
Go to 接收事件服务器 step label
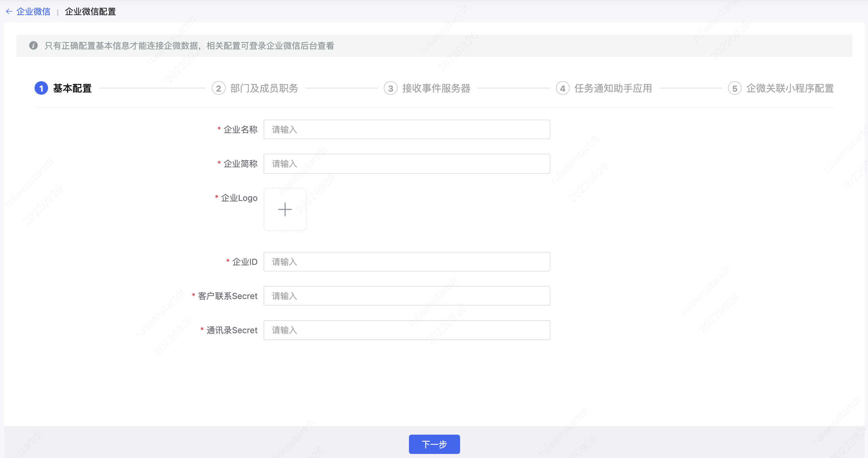(436, 88)
